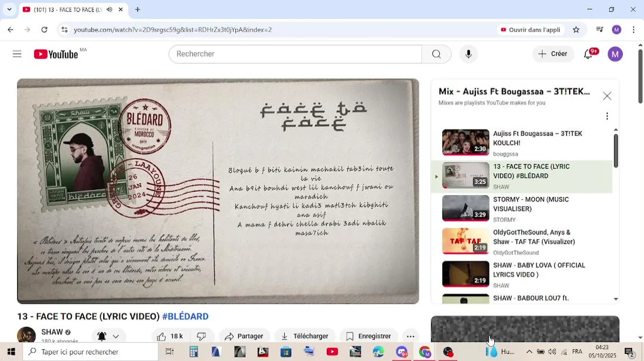
Task: Launch Calculator from the taskbar
Action: pos(194,351)
